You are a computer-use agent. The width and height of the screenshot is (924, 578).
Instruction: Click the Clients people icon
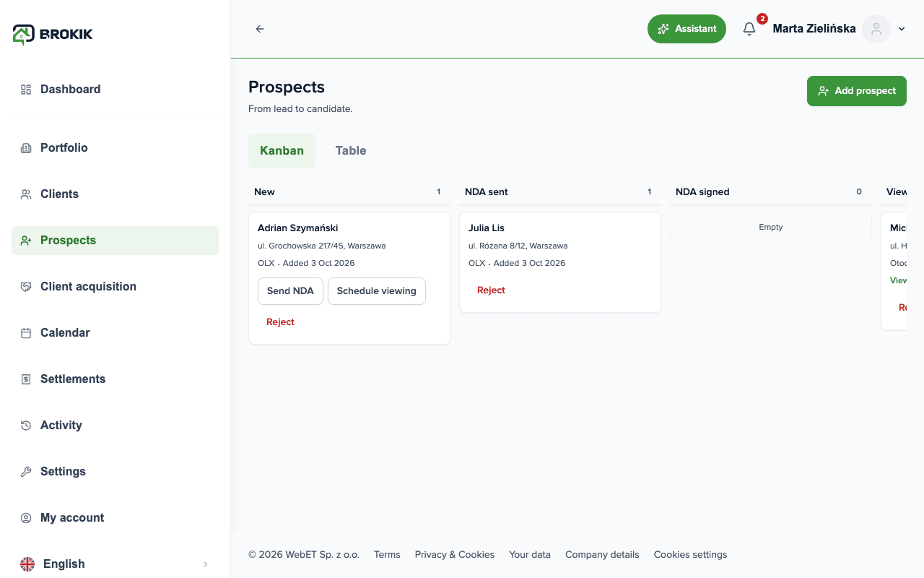(26, 194)
